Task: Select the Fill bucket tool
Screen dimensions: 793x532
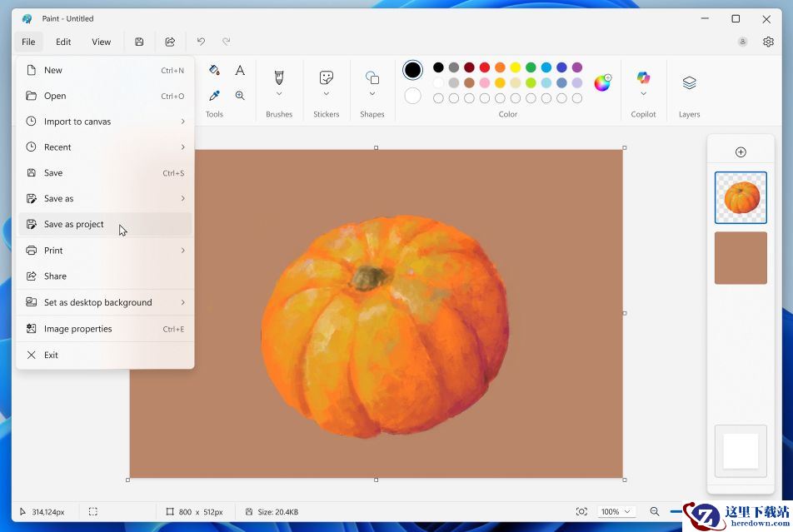Action: tap(214, 71)
